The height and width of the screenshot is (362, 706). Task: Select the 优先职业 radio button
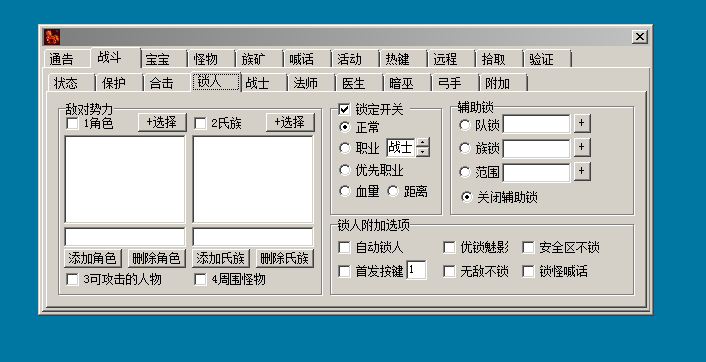tap(345, 170)
